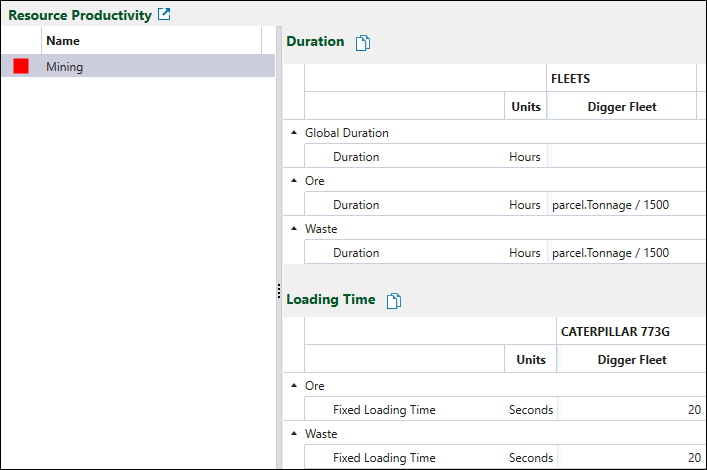The image size is (707, 470).
Task: Edit Ore Fixed Loading Time value
Action: click(630, 409)
